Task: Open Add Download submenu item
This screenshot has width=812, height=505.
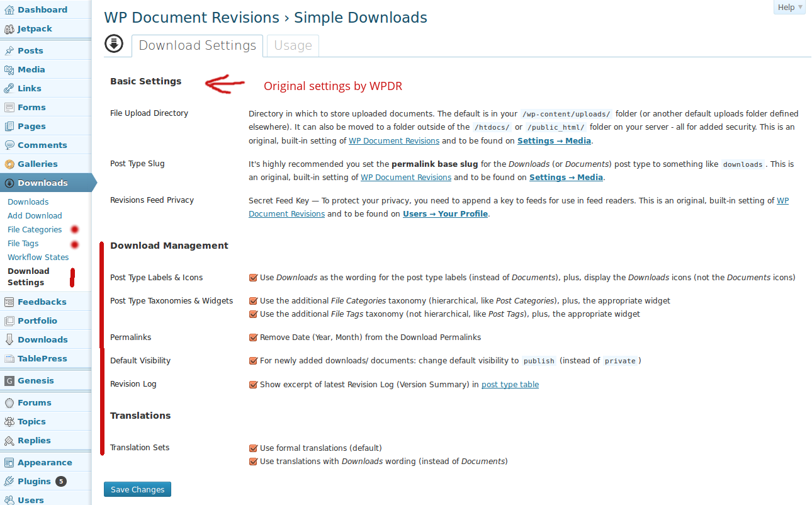Action: pyautogui.click(x=35, y=216)
